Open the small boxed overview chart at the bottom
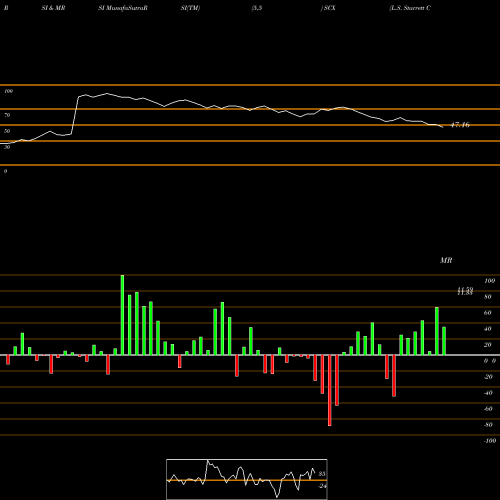 (x=247, y=479)
